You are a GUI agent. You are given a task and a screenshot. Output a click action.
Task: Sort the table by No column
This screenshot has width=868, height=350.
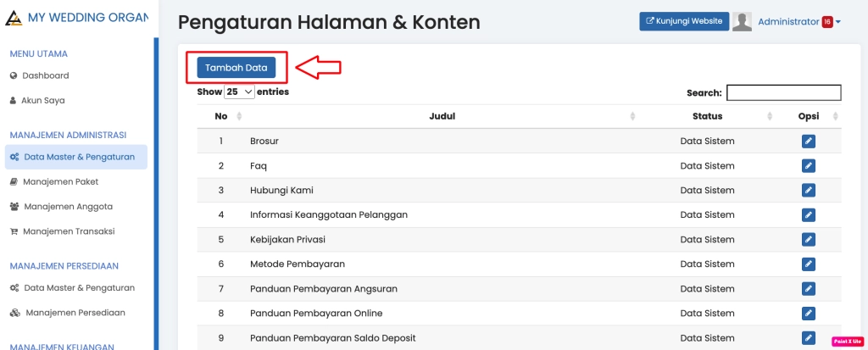tap(221, 116)
